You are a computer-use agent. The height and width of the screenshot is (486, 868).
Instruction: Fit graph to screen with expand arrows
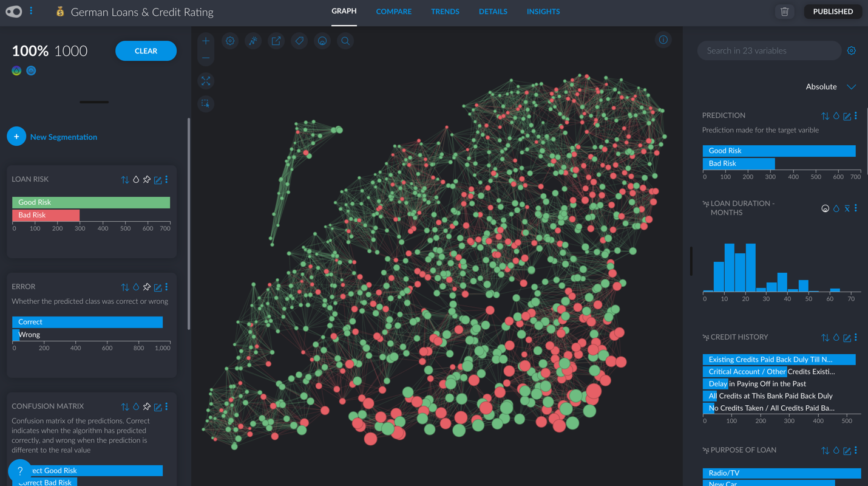(x=206, y=81)
